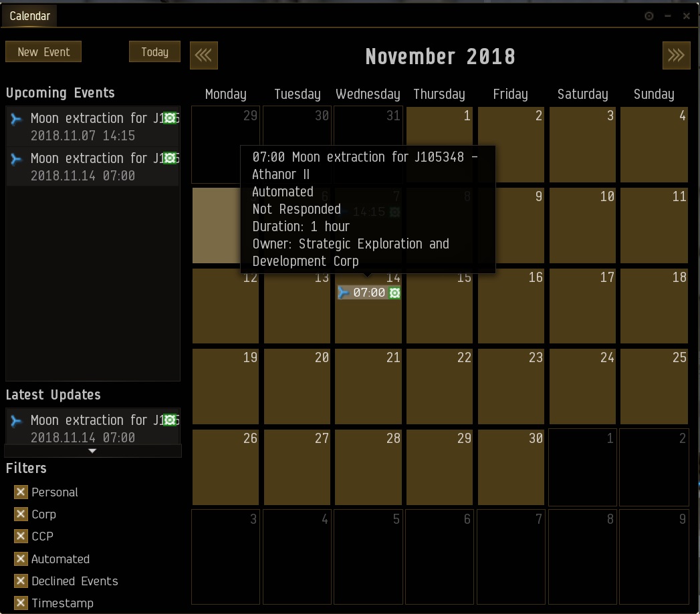Screen dimensions: 700x614
Task: Jump to Today in the calendar
Action: (x=154, y=52)
